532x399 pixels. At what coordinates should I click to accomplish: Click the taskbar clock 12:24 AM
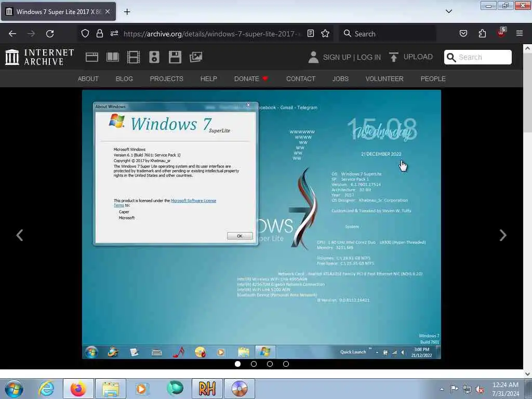[506, 389]
